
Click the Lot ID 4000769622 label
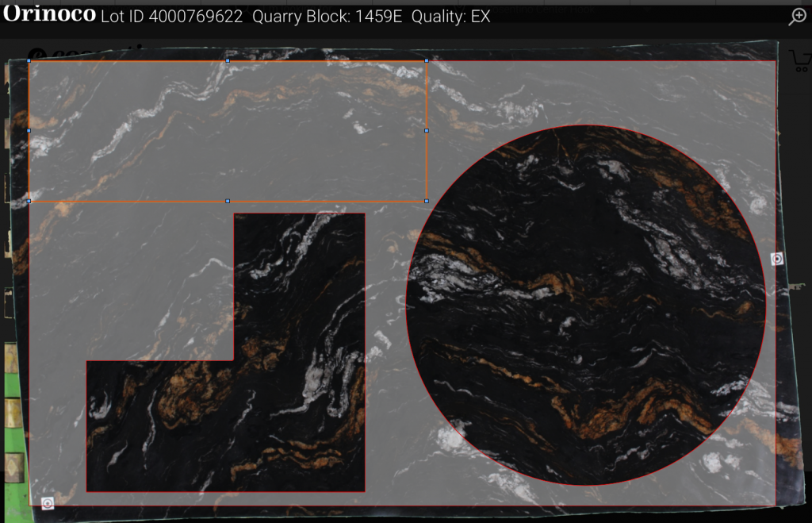(172, 17)
